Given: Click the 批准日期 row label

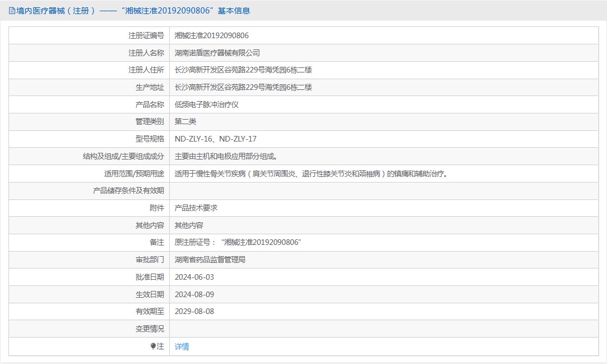Looking at the screenshot, I should coord(150,277).
